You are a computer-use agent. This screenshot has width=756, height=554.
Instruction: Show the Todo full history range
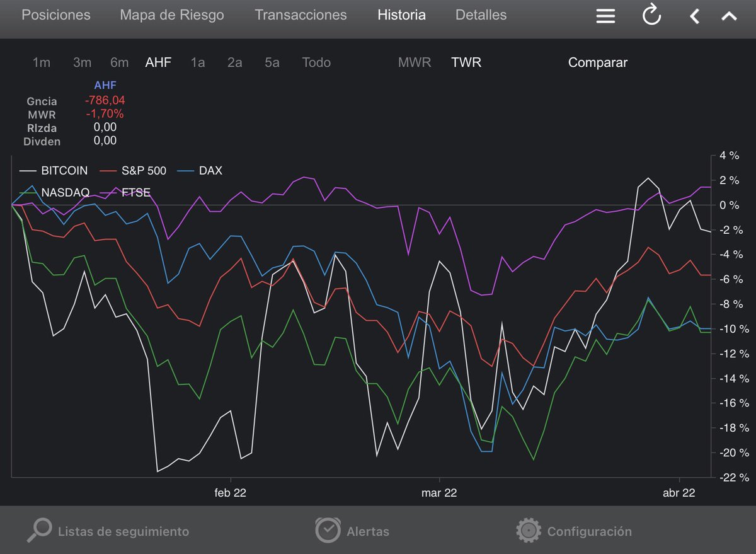pos(316,62)
